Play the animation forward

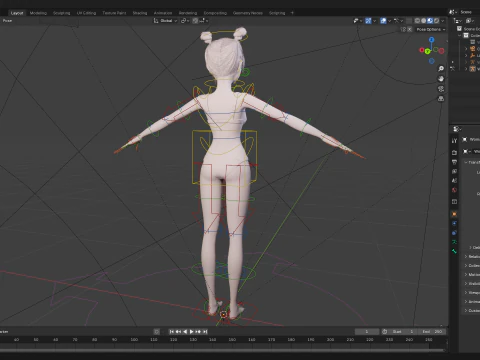coord(192,332)
